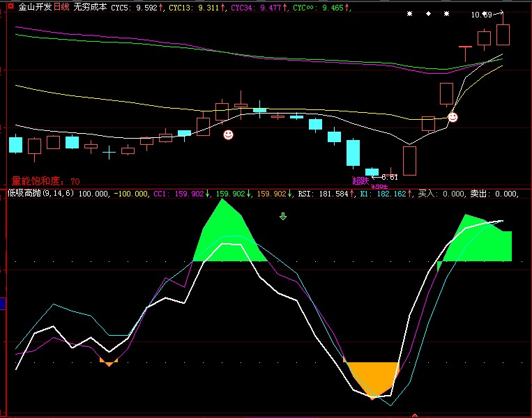Click the 10.69 high price label
The image size is (532, 418).
(481, 15)
